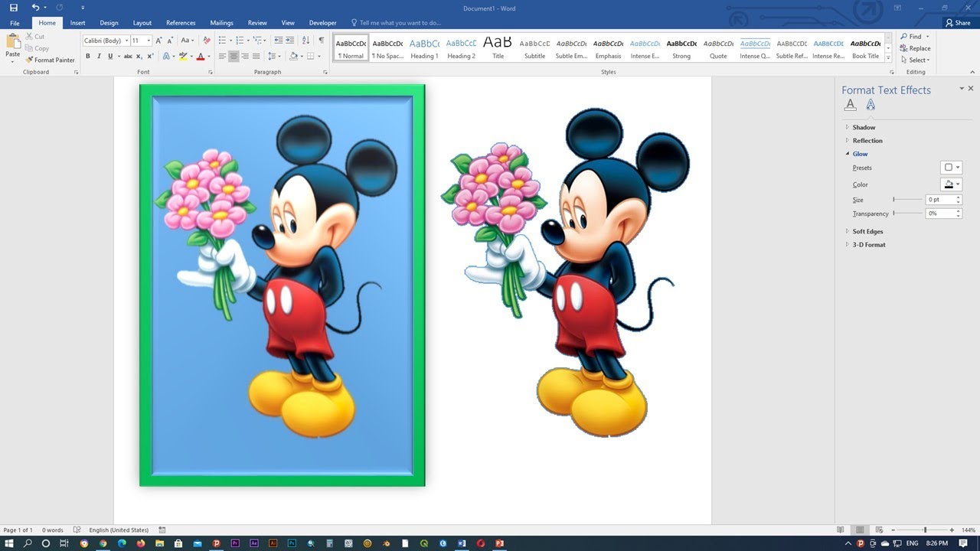Open Windows Start menu
This screenshot has width=980, height=551.
8,543
